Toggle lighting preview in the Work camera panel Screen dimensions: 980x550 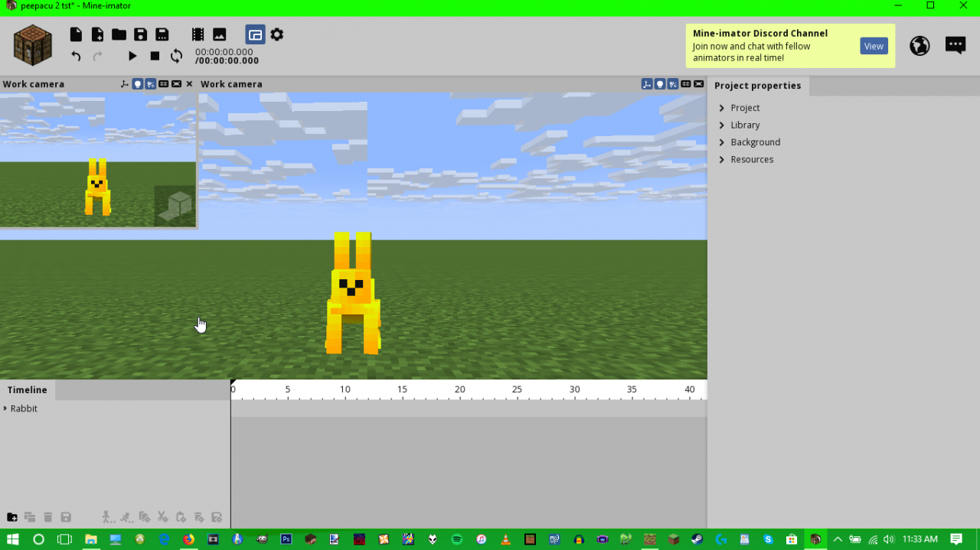(x=138, y=83)
